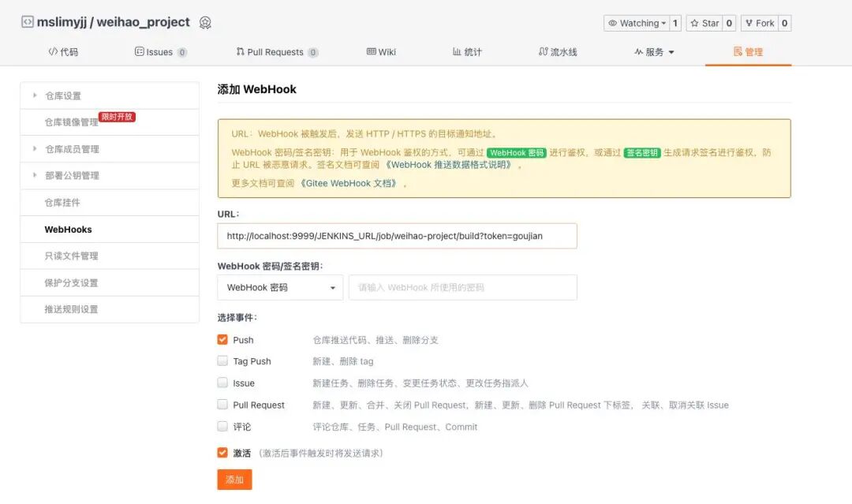This screenshot has height=504, width=852.
Task: Check the Pull Request event checkbox
Action: (x=222, y=405)
